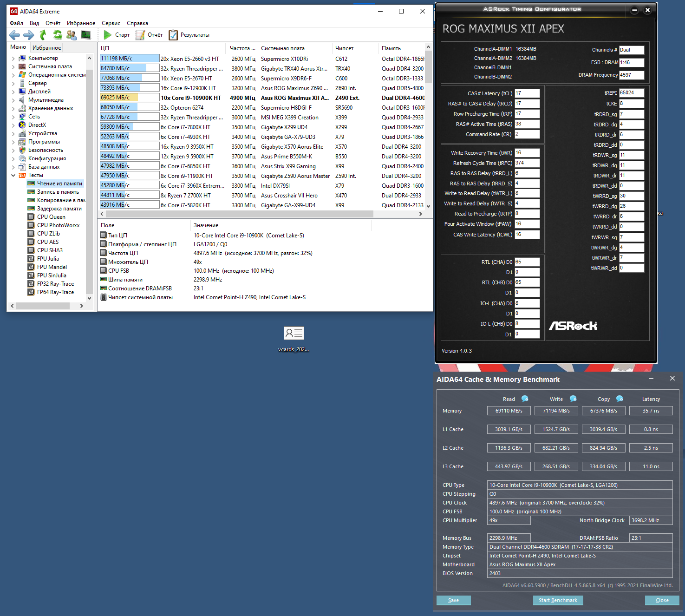Expand the Дисплей tree node

[13, 92]
